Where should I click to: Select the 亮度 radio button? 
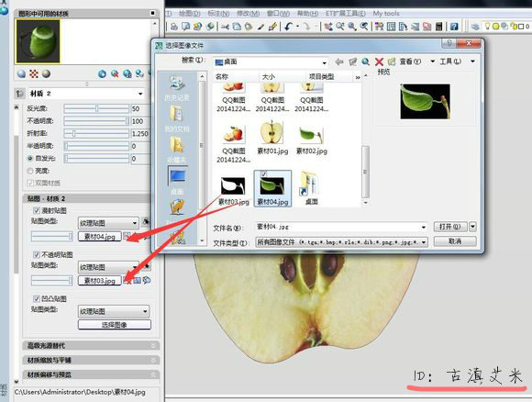30,171
